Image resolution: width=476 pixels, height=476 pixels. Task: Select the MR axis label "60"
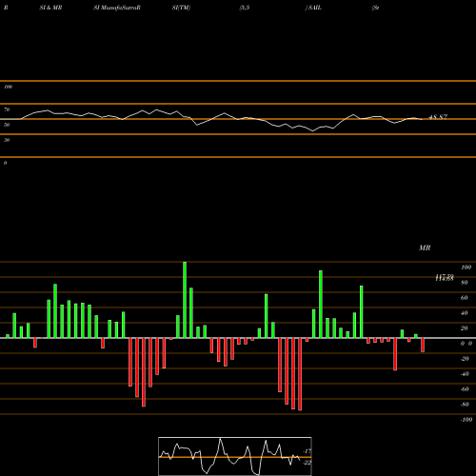tap(465, 298)
